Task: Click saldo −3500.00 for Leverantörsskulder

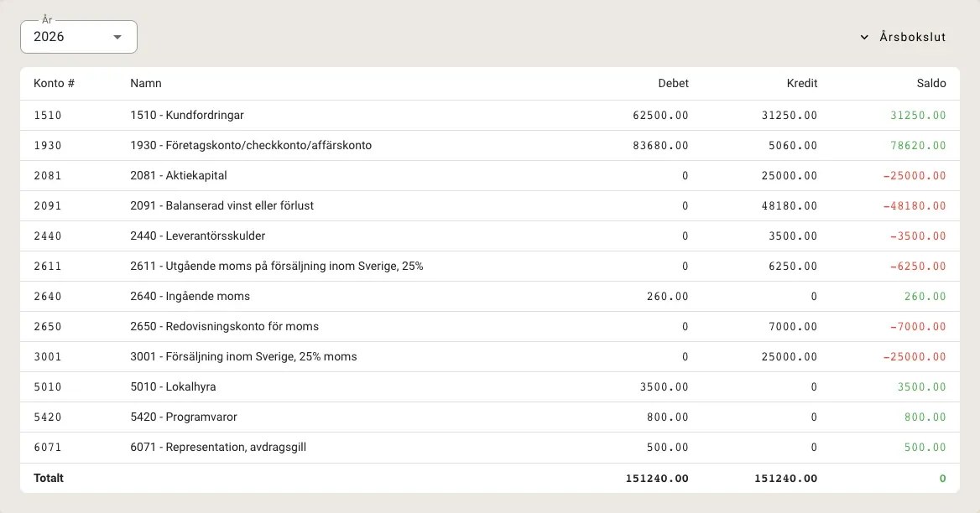Action: [918, 236]
